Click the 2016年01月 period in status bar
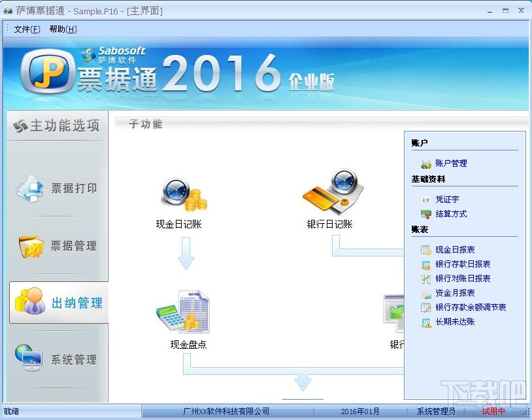The image size is (532, 420). coord(360,411)
